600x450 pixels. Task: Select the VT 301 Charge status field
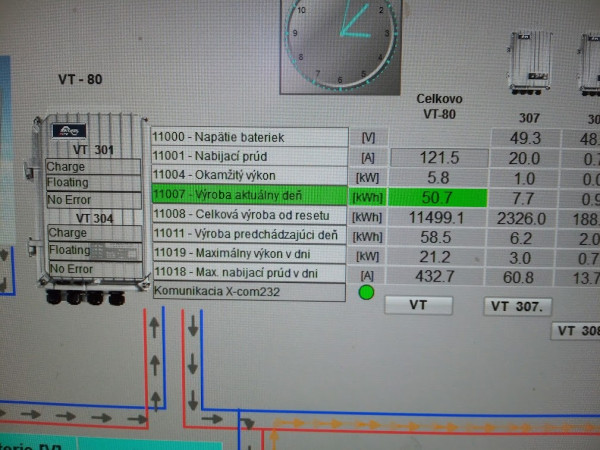click(x=93, y=167)
